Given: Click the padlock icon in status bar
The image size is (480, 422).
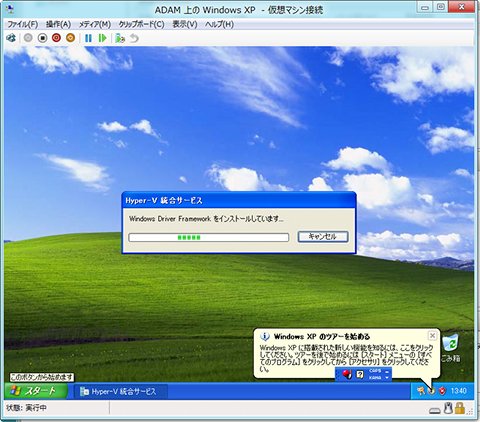Looking at the screenshot, I should (x=460, y=408).
